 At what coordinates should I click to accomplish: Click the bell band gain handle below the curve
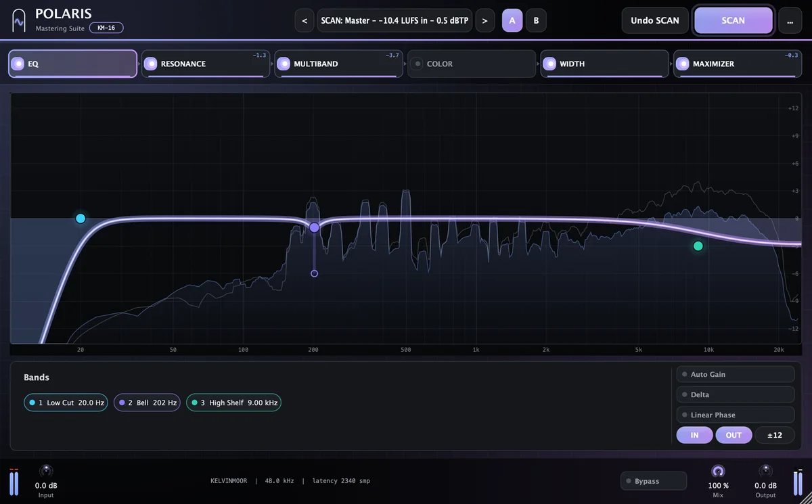coord(314,273)
